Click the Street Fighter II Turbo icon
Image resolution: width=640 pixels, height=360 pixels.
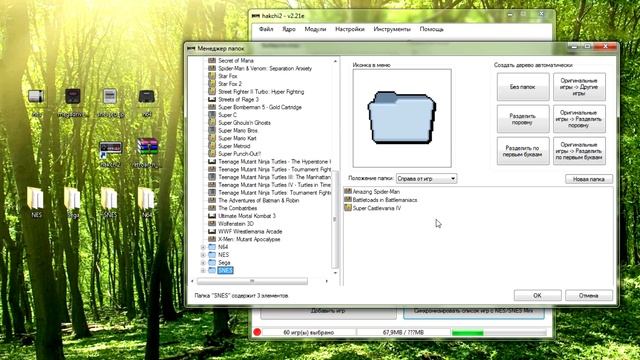pyautogui.click(x=212, y=91)
